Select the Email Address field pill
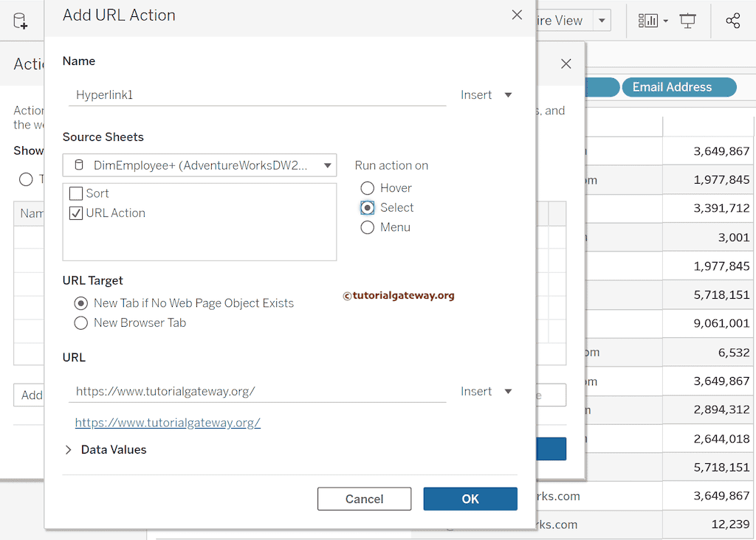This screenshot has width=756, height=540. click(678, 87)
